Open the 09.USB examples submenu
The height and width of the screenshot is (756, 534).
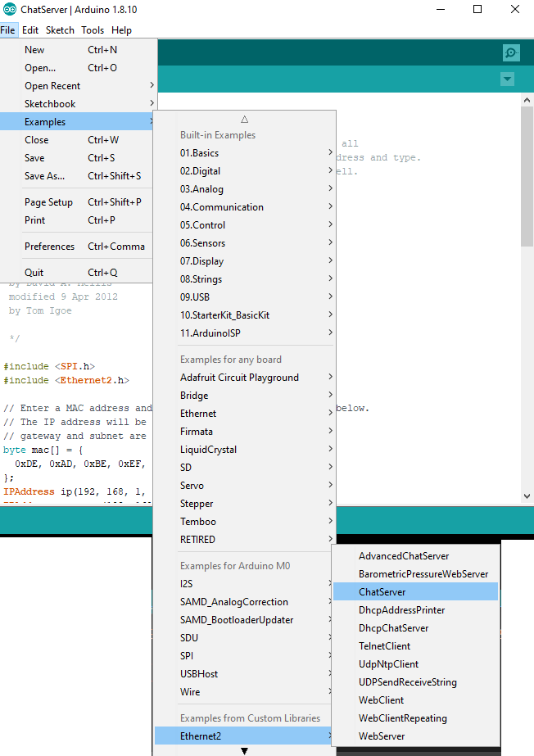tap(244, 297)
